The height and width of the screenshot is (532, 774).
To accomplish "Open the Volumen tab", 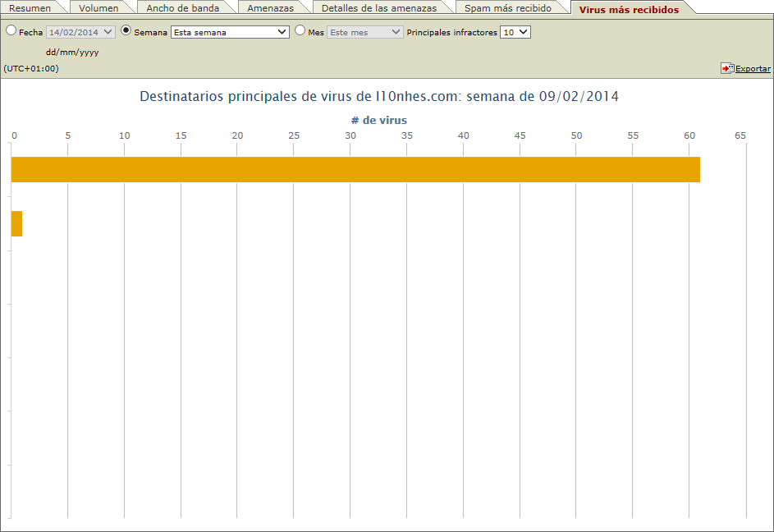I will click(x=98, y=7).
